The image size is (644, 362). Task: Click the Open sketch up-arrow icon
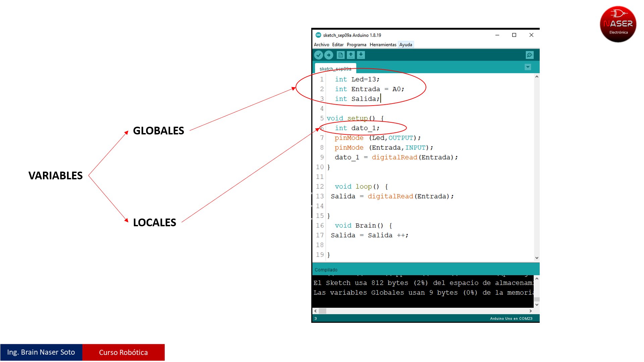[351, 55]
